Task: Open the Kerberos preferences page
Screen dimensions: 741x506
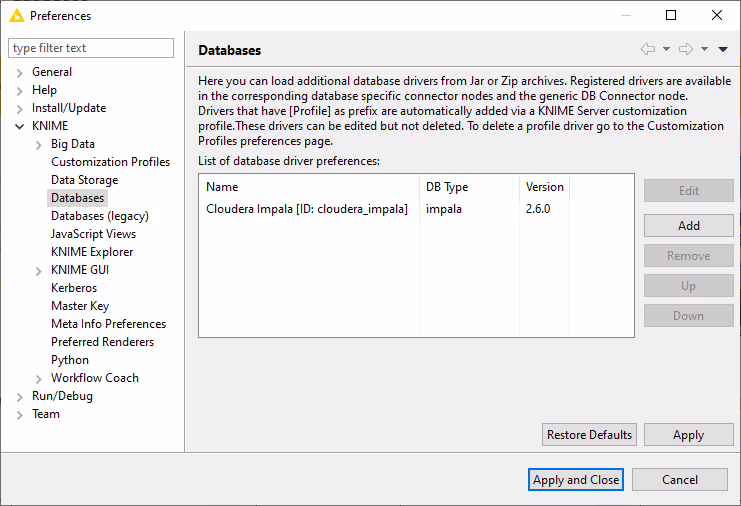Action: coord(74,288)
